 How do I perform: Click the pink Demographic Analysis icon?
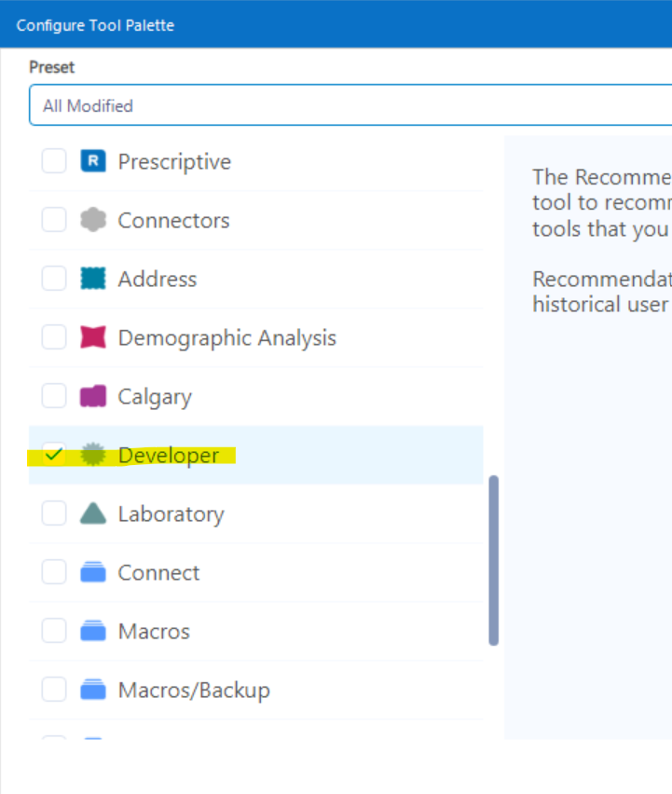(93, 337)
